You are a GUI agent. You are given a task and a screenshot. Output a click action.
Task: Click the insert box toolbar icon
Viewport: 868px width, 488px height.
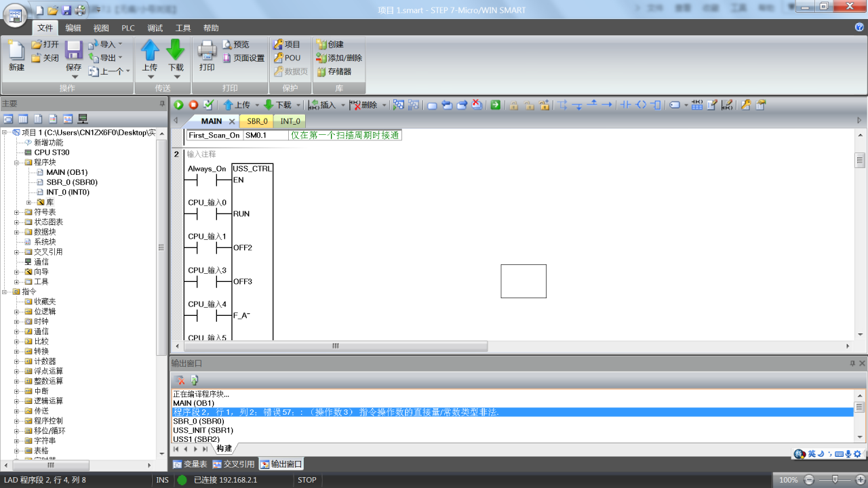click(x=656, y=105)
